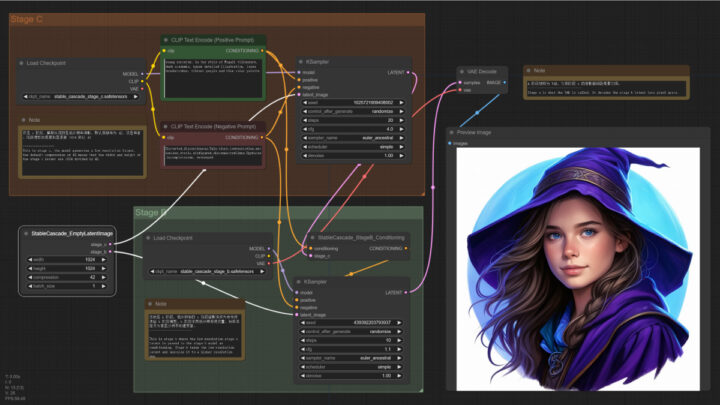Click the StableCascade_EmptyLatentImage collapse dot
This screenshot has width=720, height=405.
coord(24,232)
